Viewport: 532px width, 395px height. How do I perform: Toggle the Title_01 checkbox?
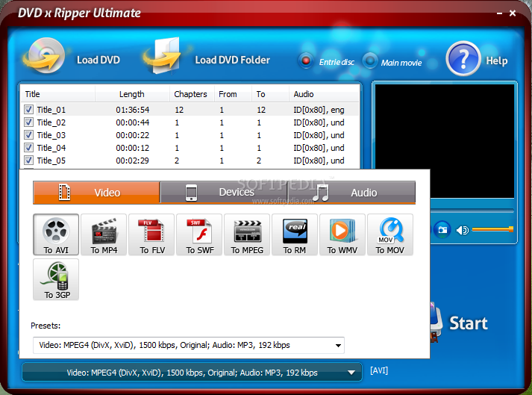click(x=29, y=109)
